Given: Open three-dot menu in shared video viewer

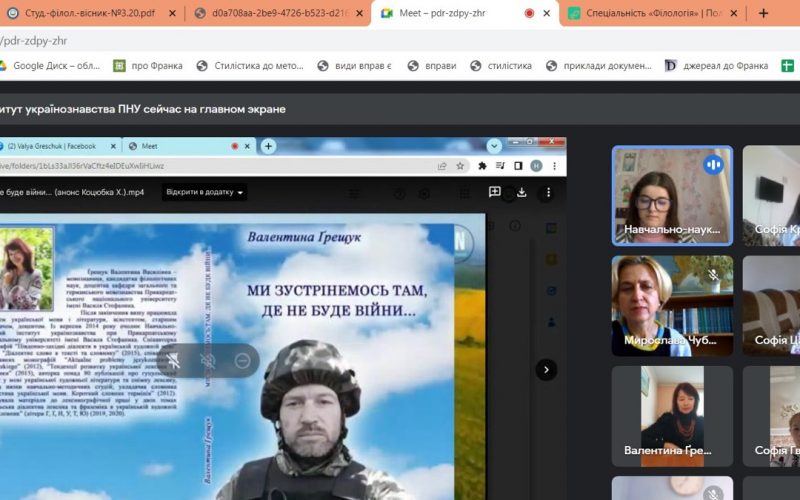Looking at the screenshot, I should (x=546, y=192).
